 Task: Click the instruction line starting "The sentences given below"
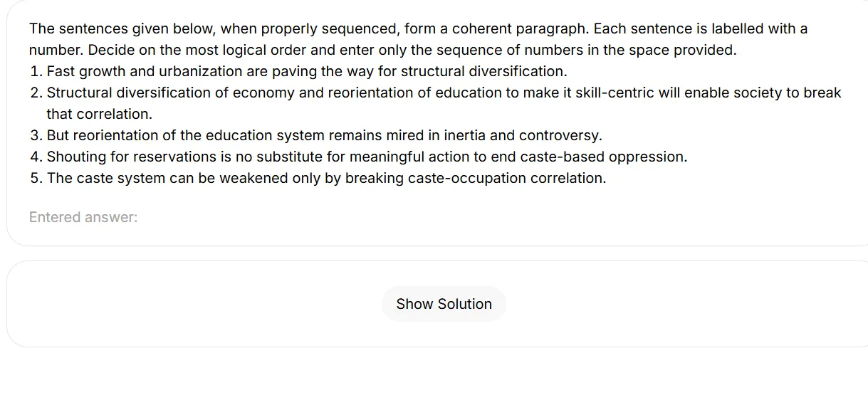click(418, 28)
